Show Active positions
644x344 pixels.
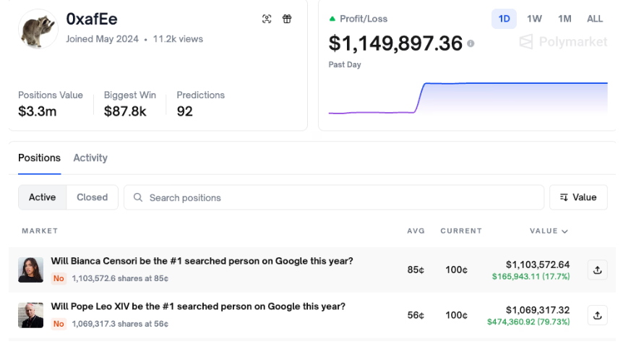click(x=43, y=197)
